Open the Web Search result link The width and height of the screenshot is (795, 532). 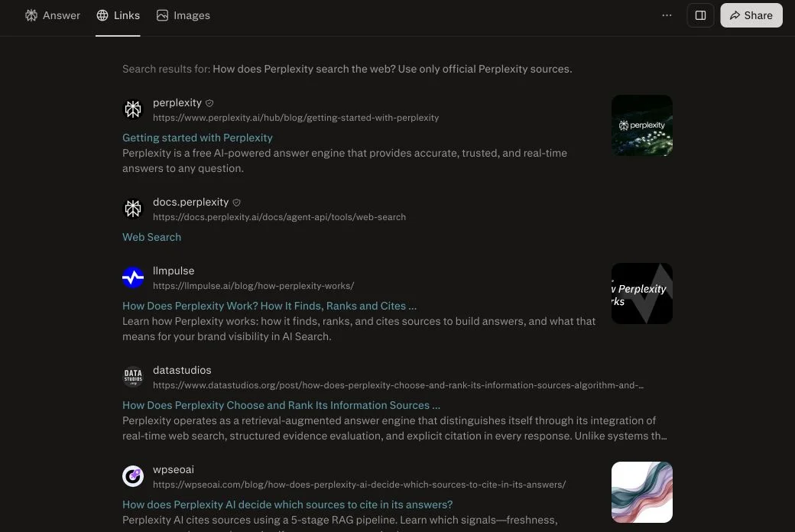[x=151, y=237]
